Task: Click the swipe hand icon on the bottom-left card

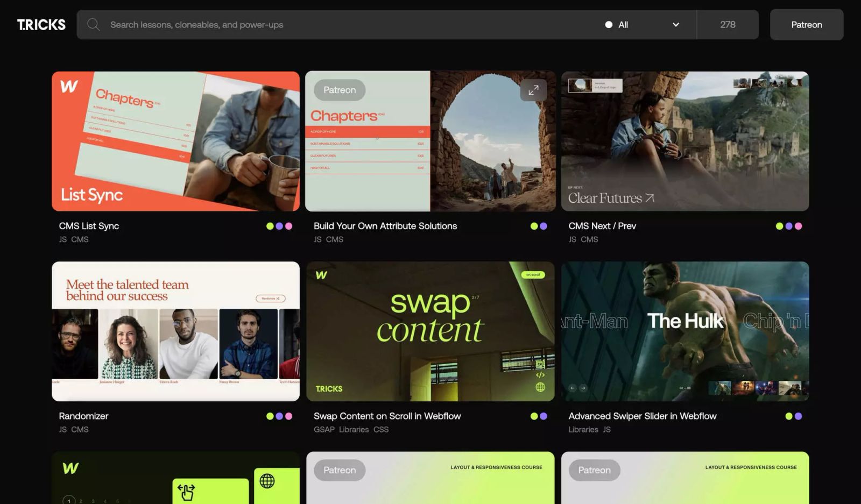Action: coord(186,492)
